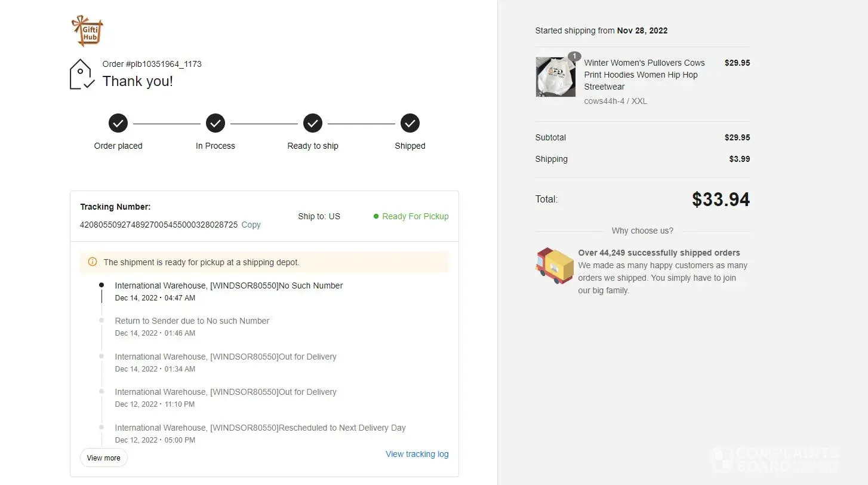Viewport: 868px width, 485px height.
Task: Open the View tracking log link
Action: tap(417, 454)
